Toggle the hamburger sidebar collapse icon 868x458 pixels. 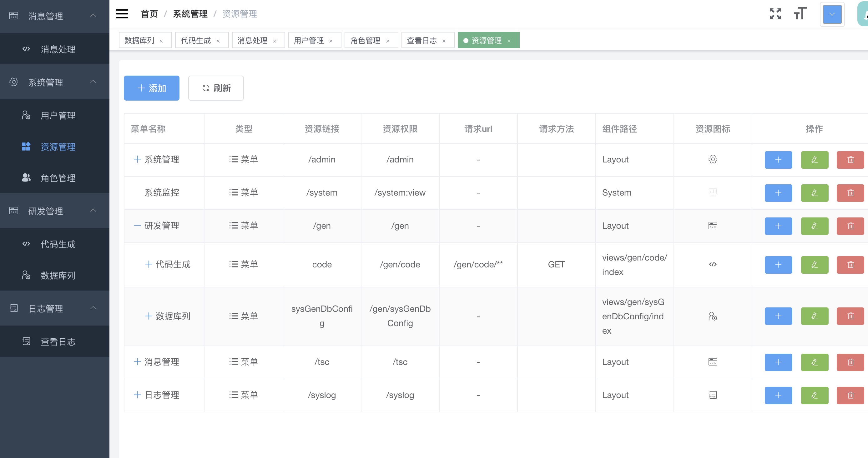122,14
